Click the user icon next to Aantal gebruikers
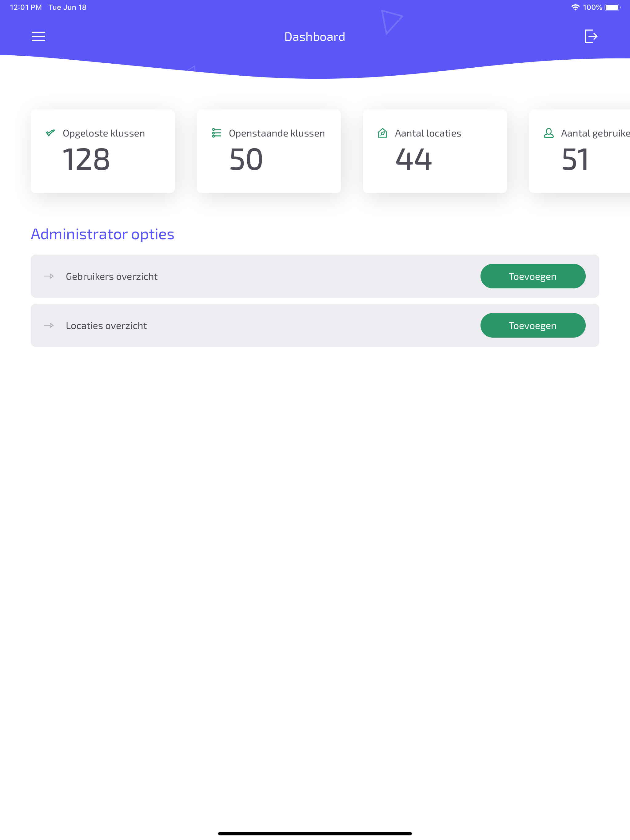The image size is (630, 840). coord(549,133)
